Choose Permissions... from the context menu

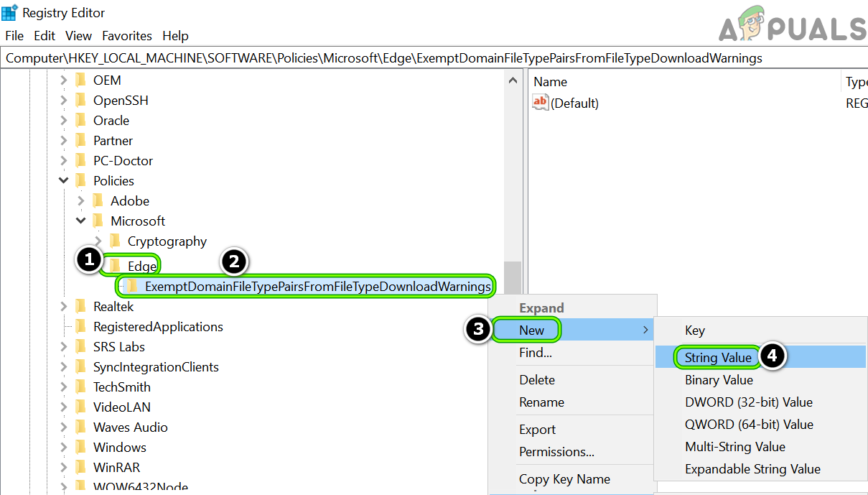click(x=556, y=452)
